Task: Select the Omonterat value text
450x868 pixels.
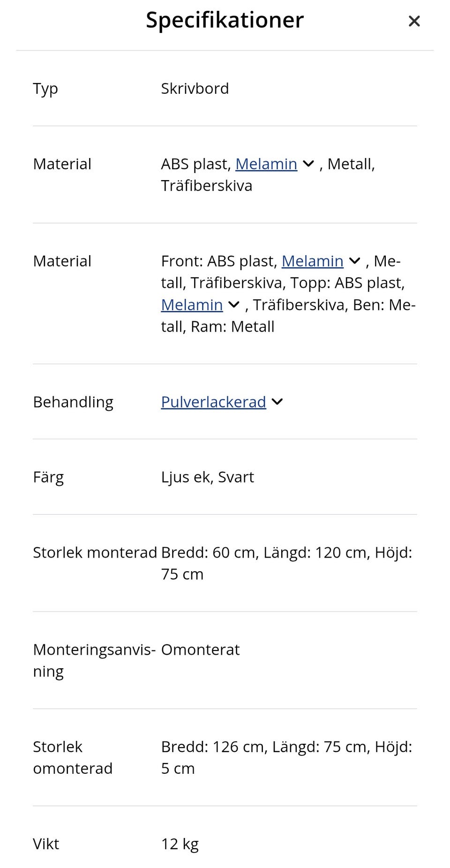Action: point(201,650)
